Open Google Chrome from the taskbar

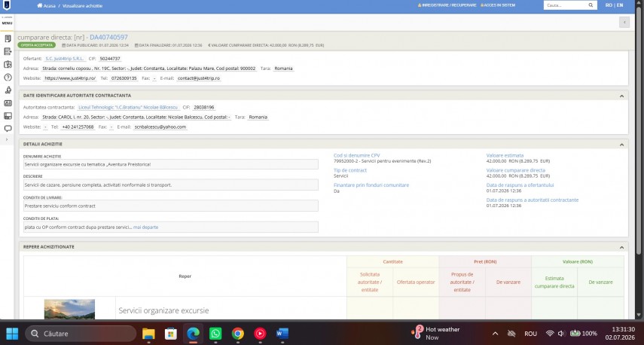[x=237, y=334]
